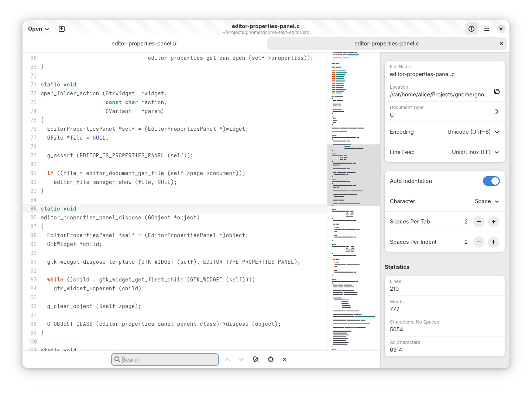Decrease Spaces Per Indent value

click(x=478, y=242)
